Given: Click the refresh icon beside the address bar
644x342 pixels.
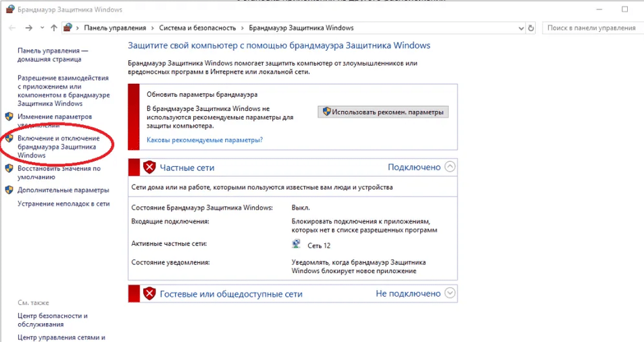Looking at the screenshot, I should pos(531,28).
